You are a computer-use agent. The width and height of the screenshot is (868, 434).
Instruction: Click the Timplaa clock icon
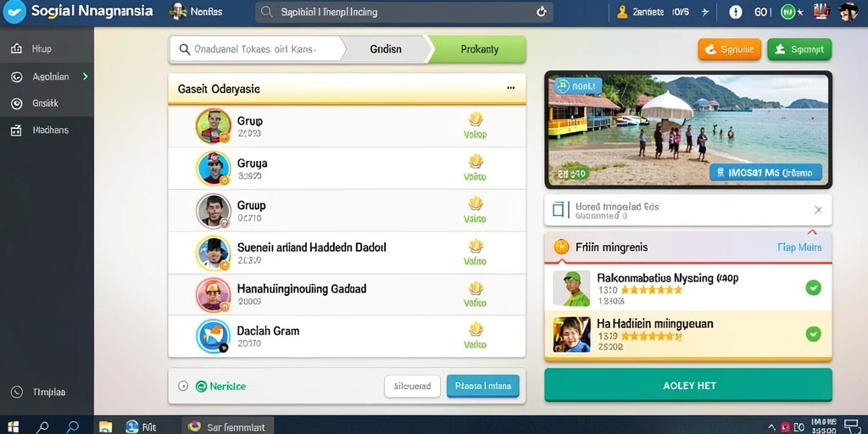pos(17,392)
